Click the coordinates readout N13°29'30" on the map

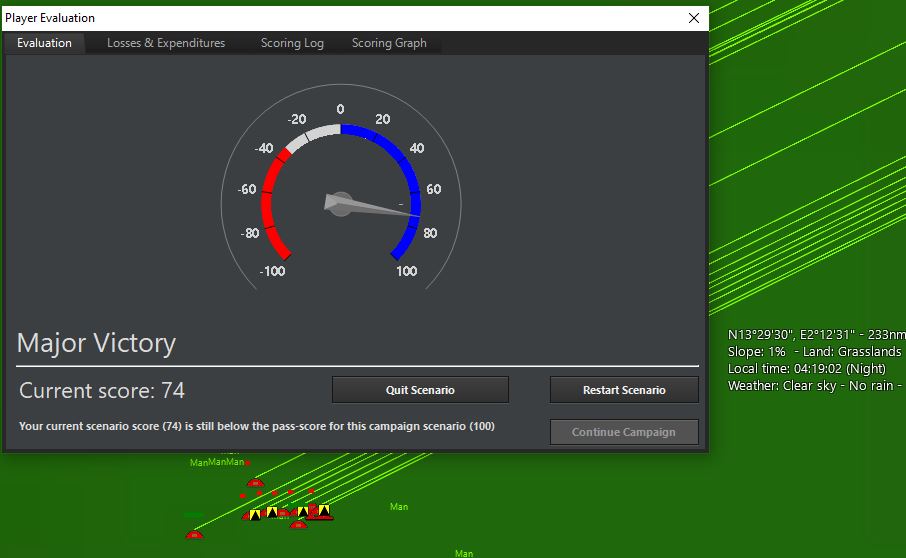pyautogui.click(x=816, y=334)
